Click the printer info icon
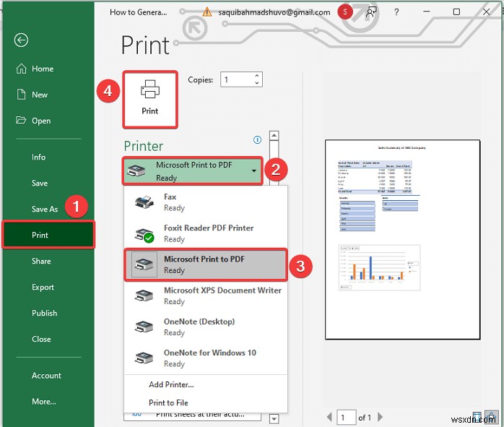This screenshot has width=504, height=427. (x=258, y=140)
